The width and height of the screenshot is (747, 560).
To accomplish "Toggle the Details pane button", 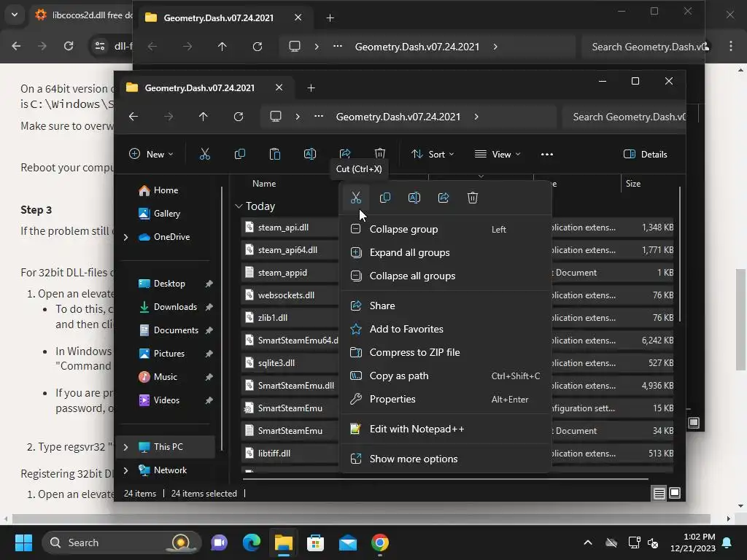I will point(646,154).
